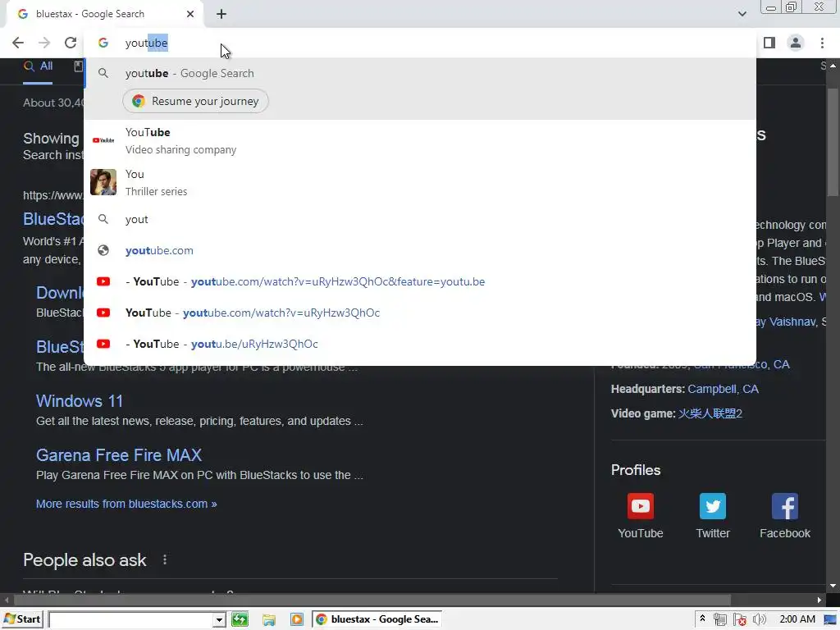Click the show desktop icon by the clock

(830, 620)
